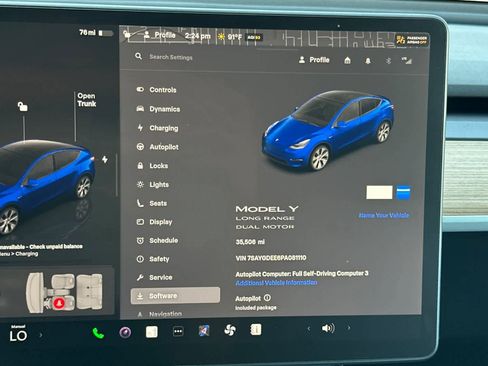This screenshot has height=366, width=488.
Task: Select the highlighted Software menu item
Action: [x=175, y=296]
